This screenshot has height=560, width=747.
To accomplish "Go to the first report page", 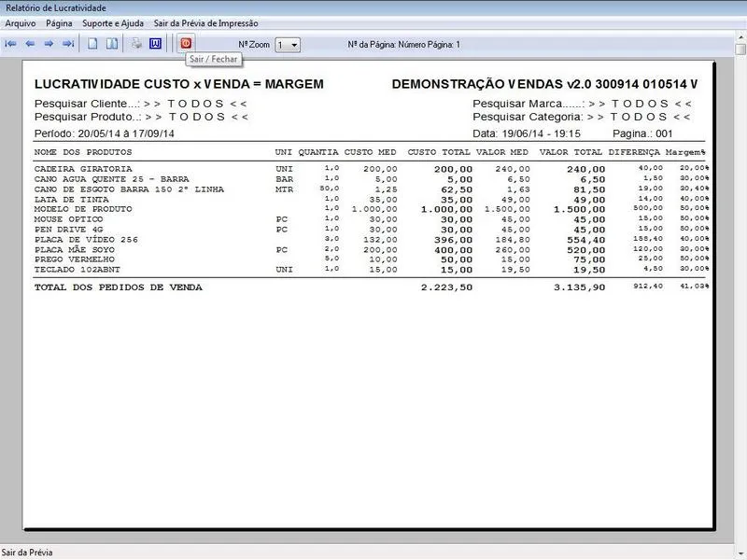I will click(x=11, y=44).
